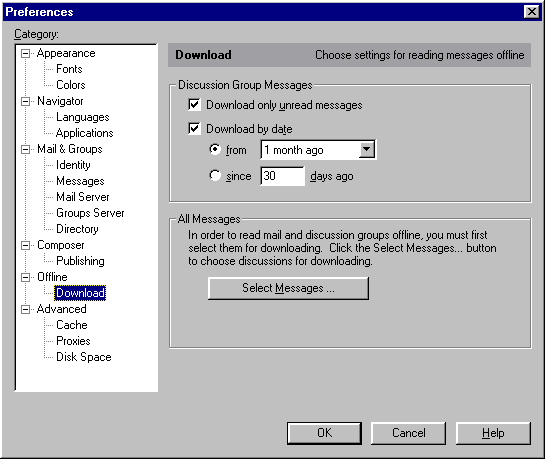The width and height of the screenshot is (545, 459).
Task: Collapse the Composer tree node
Action: tap(25, 245)
